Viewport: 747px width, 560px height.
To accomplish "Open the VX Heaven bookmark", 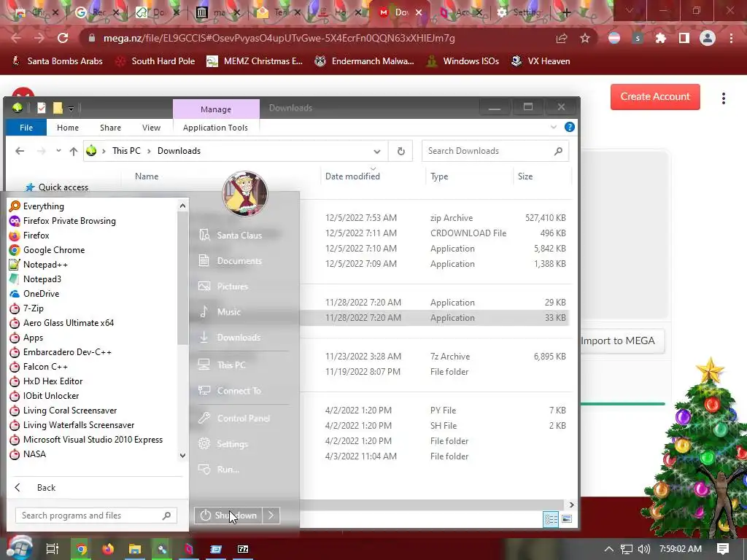I will [541, 61].
